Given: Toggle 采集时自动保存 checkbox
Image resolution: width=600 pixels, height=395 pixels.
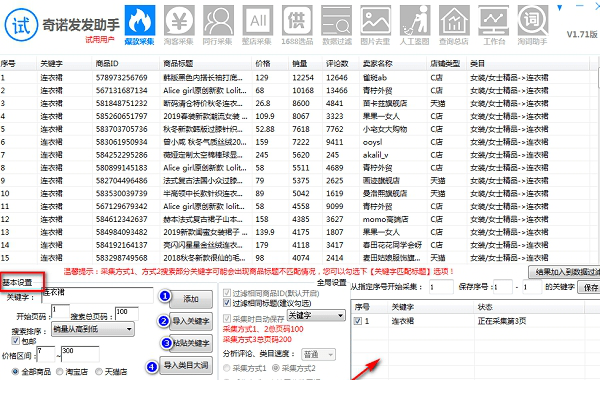Looking at the screenshot, I should pos(227,318).
